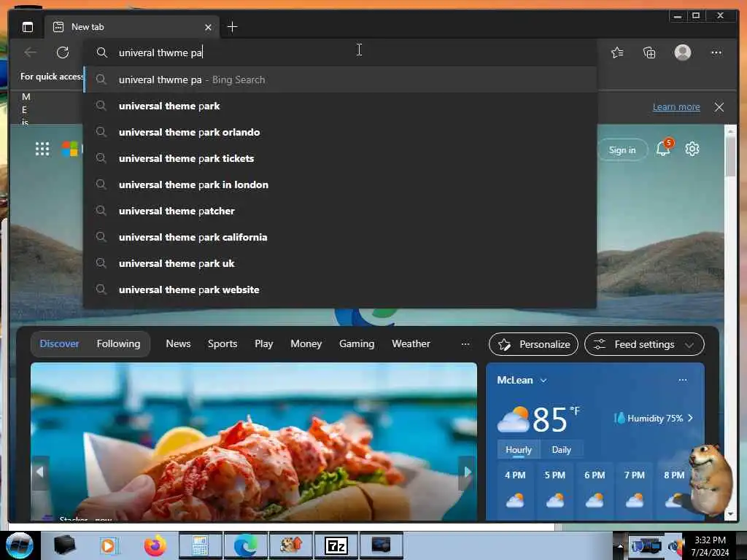Go to previous story with left arrow
This screenshot has width=747, height=560.
[x=40, y=472]
